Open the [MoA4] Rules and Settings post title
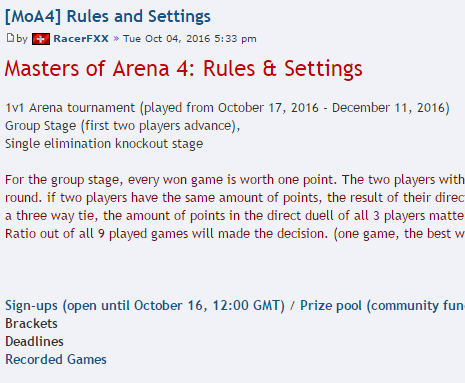The image size is (465, 383). coord(108,17)
